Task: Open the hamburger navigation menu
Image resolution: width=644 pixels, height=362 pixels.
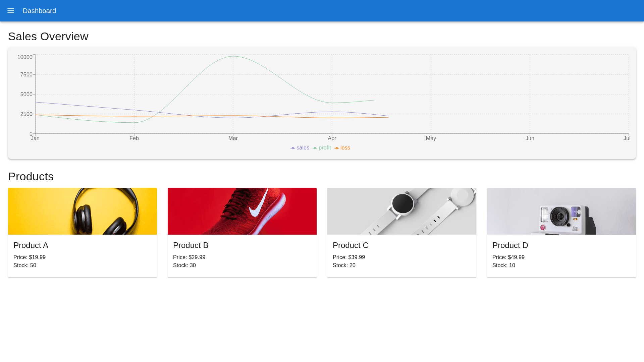Action: pos(11,11)
